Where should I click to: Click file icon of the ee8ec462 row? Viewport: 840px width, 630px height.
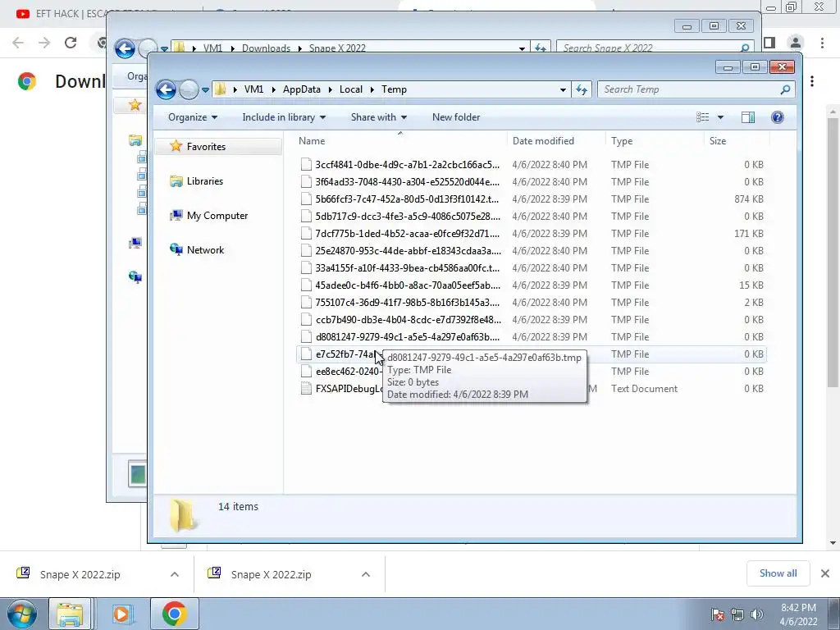[x=306, y=372]
